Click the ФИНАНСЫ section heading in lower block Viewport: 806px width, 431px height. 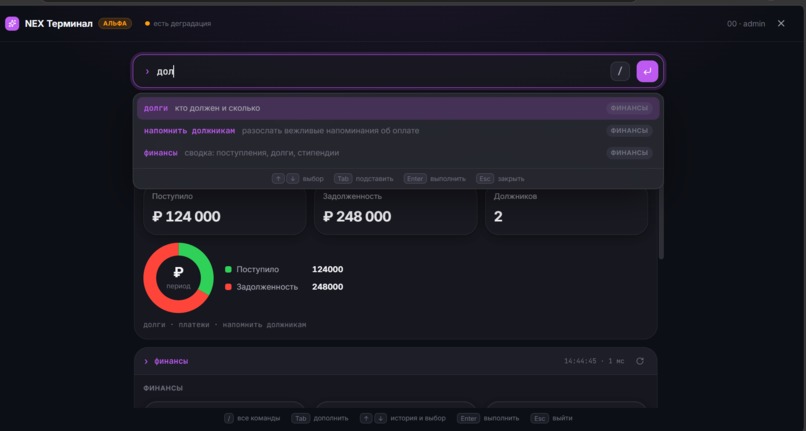point(163,388)
